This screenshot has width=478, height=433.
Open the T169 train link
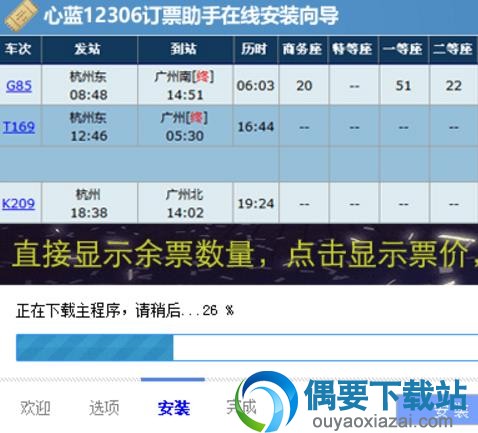click(19, 127)
